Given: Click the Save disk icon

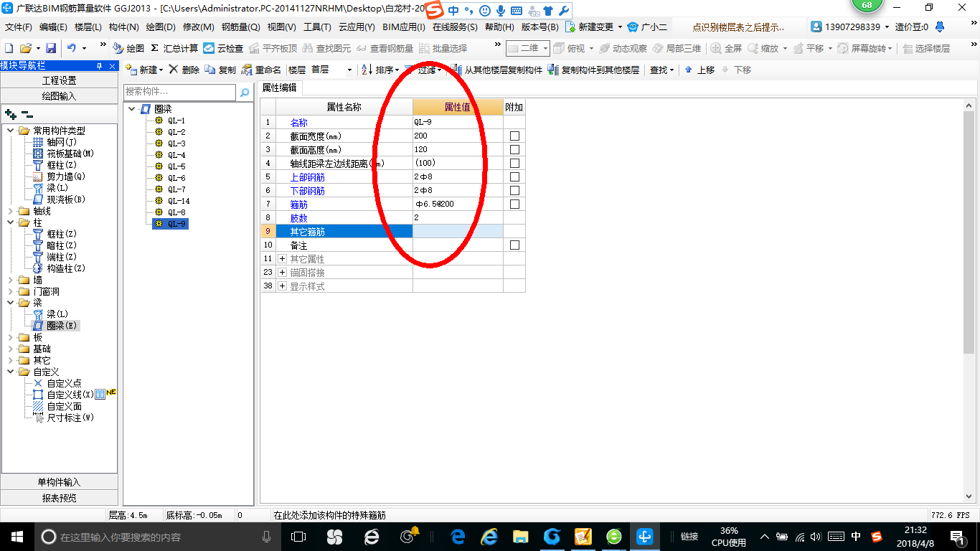Looking at the screenshot, I should [51, 48].
